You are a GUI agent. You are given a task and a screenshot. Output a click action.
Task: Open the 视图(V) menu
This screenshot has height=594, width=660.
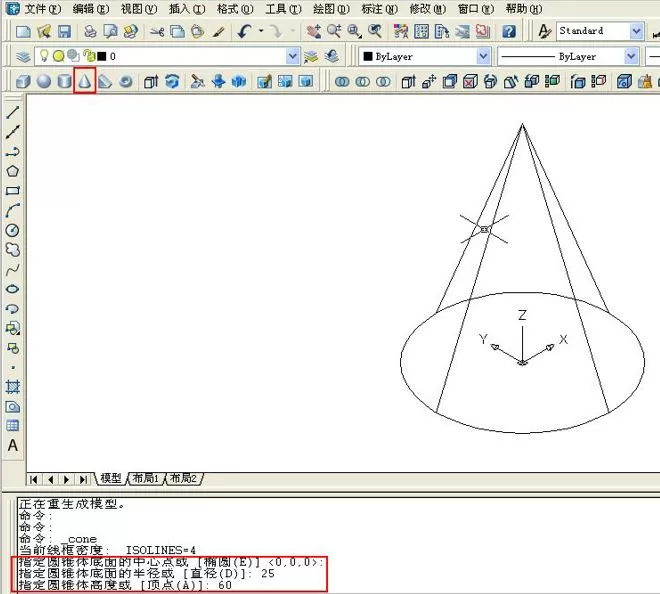pos(139,8)
